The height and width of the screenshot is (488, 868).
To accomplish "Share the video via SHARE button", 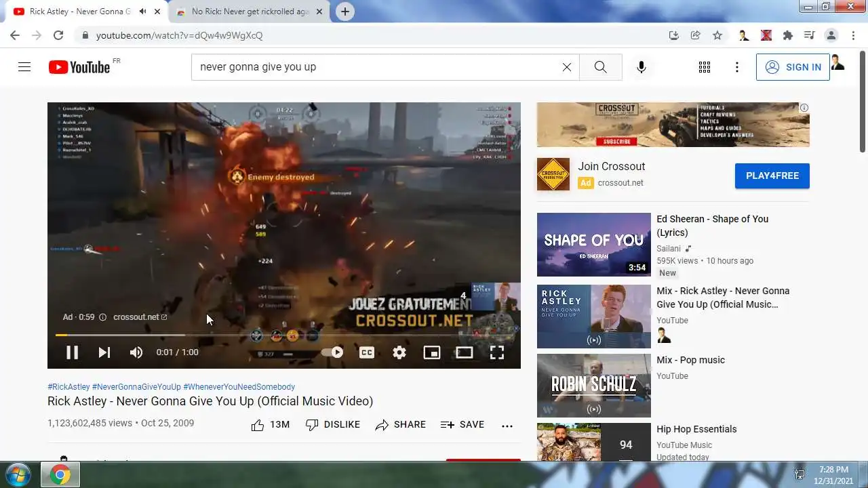I will tap(401, 425).
